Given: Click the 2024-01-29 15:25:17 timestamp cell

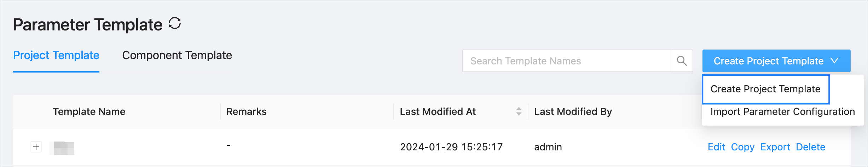Looking at the screenshot, I should pyautogui.click(x=451, y=147).
